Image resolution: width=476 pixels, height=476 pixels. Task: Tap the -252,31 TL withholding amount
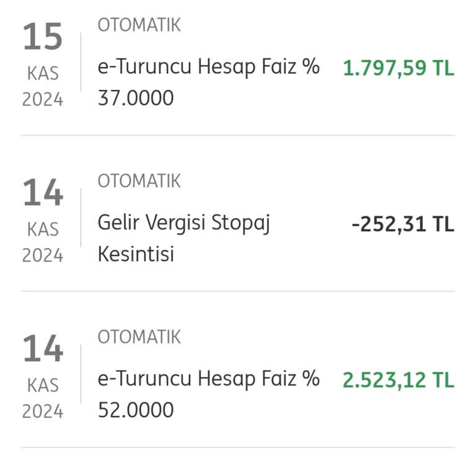[403, 224]
